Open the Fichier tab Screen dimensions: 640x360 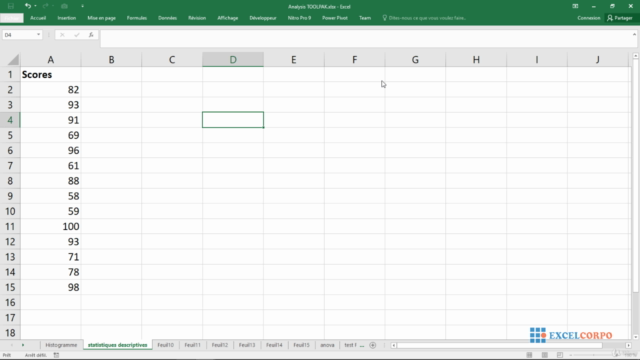tap(12, 18)
